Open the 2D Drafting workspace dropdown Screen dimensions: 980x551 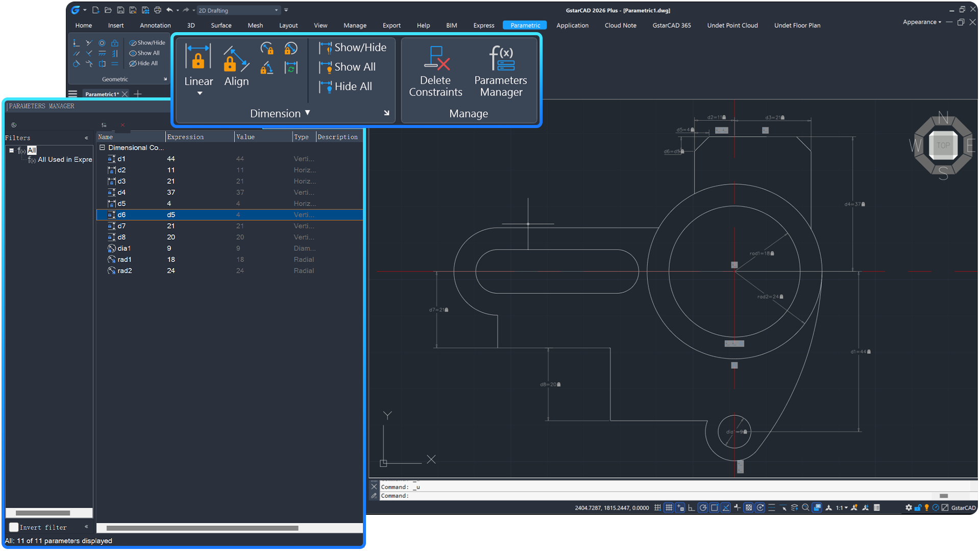(239, 10)
